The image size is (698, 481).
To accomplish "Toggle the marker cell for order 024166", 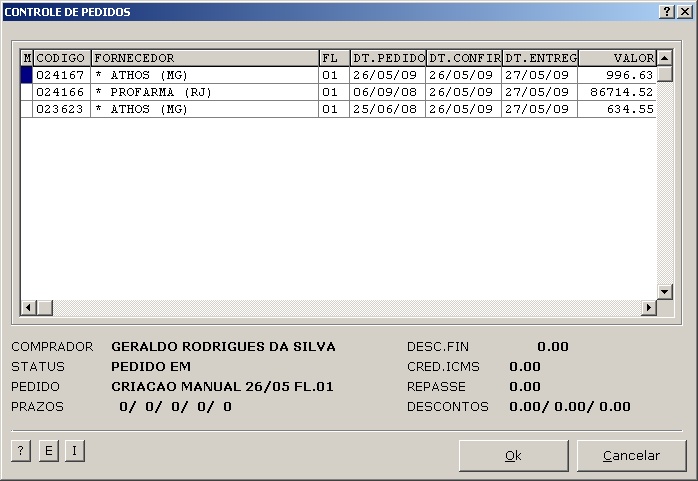I will click(27, 92).
